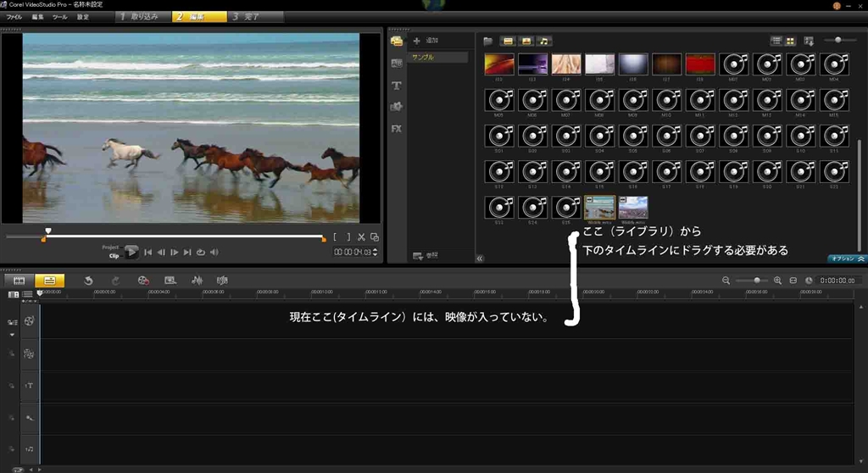Open the sort clips dropdown in library

809,41
